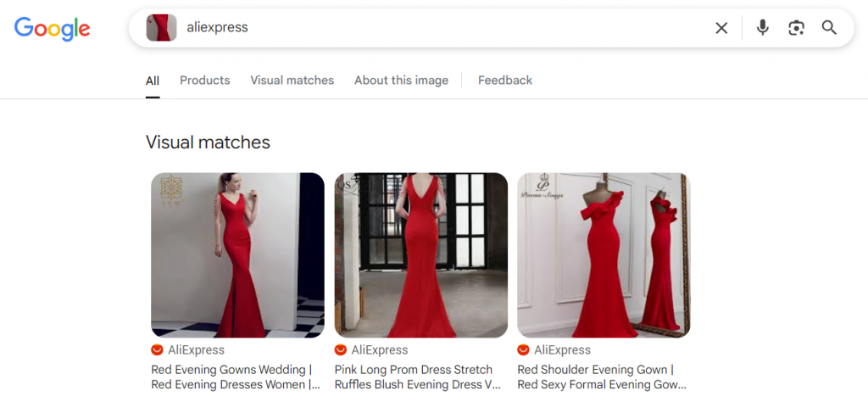This screenshot has height=402, width=868.
Task: Open Google Lens camera search icon
Action: 796,28
